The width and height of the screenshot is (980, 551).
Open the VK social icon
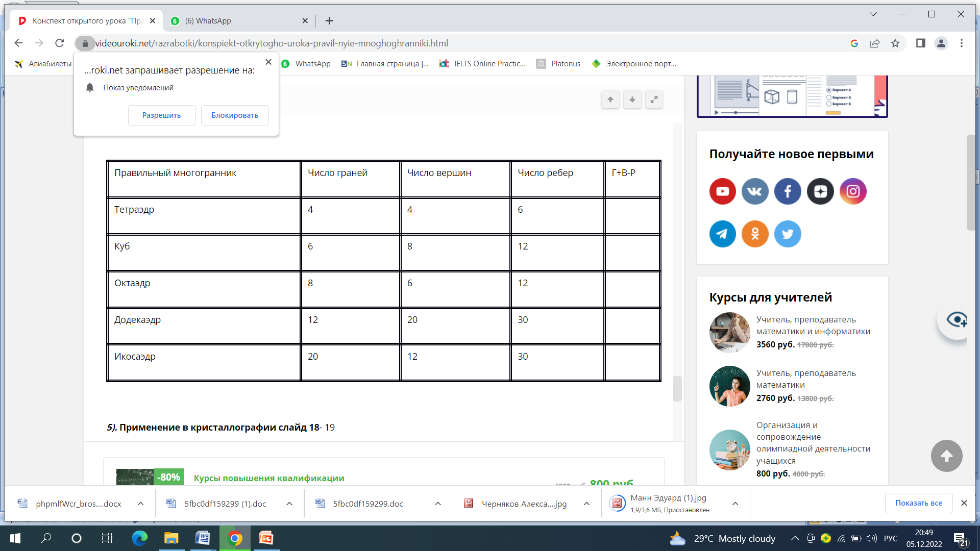pyautogui.click(x=755, y=191)
